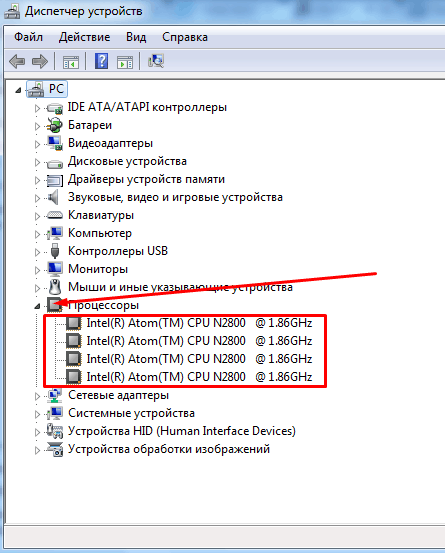Click the Сетевые адаптеры network icon
This screenshot has width=445, height=553.
point(55,395)
